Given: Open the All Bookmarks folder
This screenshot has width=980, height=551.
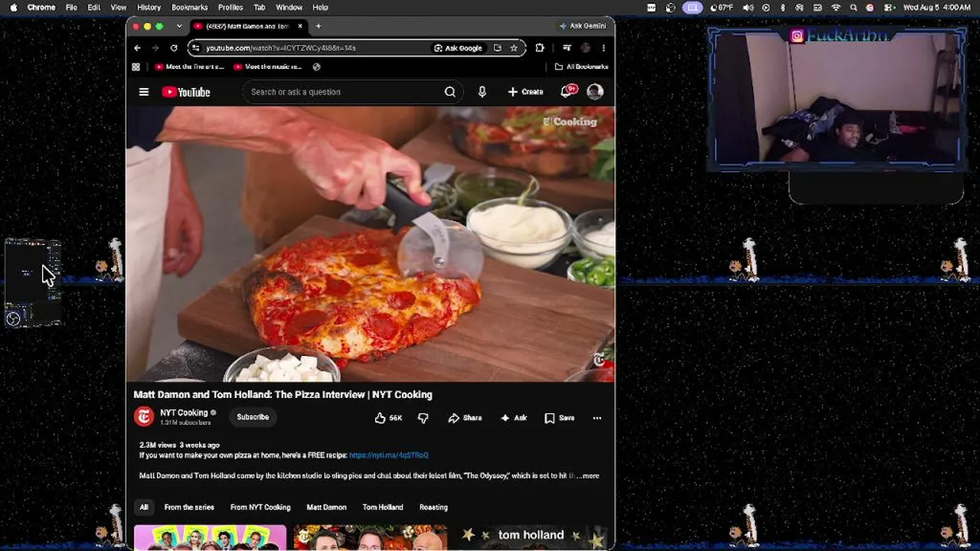Looking at the screenshot, I should [581, 67].
